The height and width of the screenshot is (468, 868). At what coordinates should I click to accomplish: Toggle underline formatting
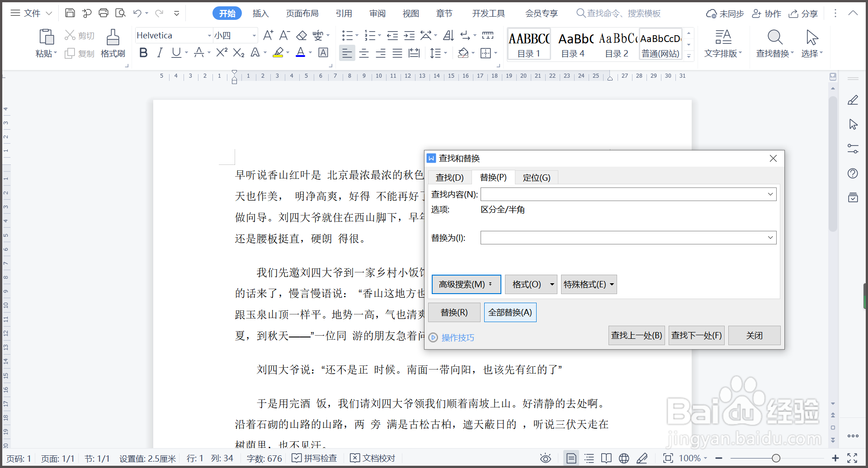(x=175, y=53)
